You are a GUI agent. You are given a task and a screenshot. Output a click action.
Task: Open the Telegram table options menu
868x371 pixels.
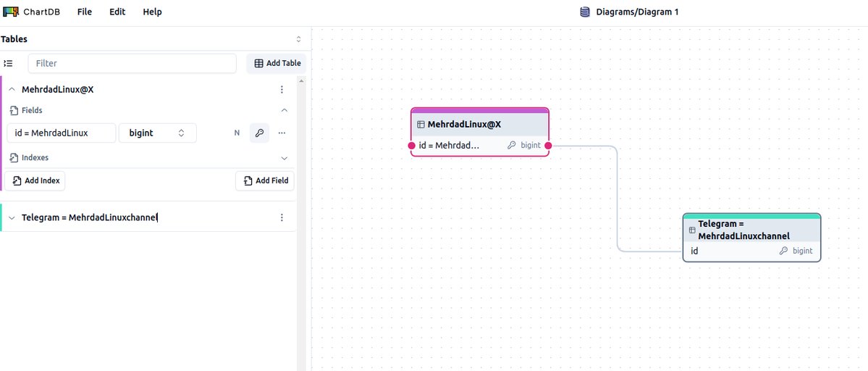click(x=282, y=218)
